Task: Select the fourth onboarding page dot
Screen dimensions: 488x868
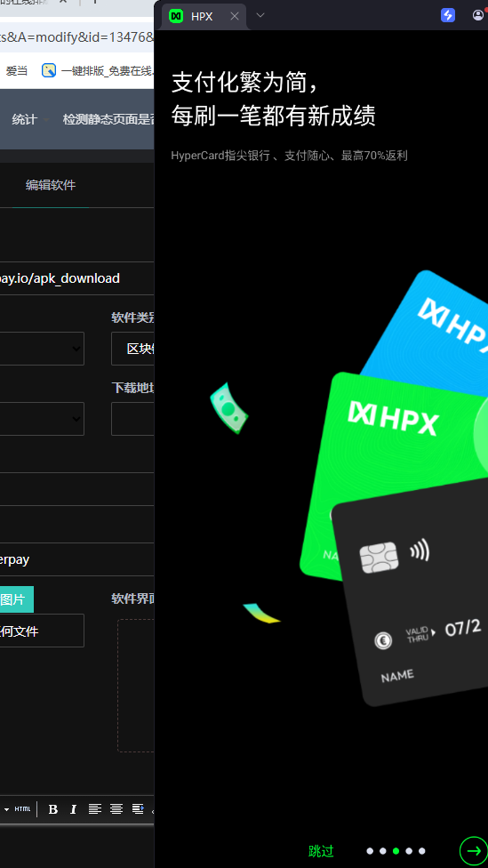Action: (409, 851)
